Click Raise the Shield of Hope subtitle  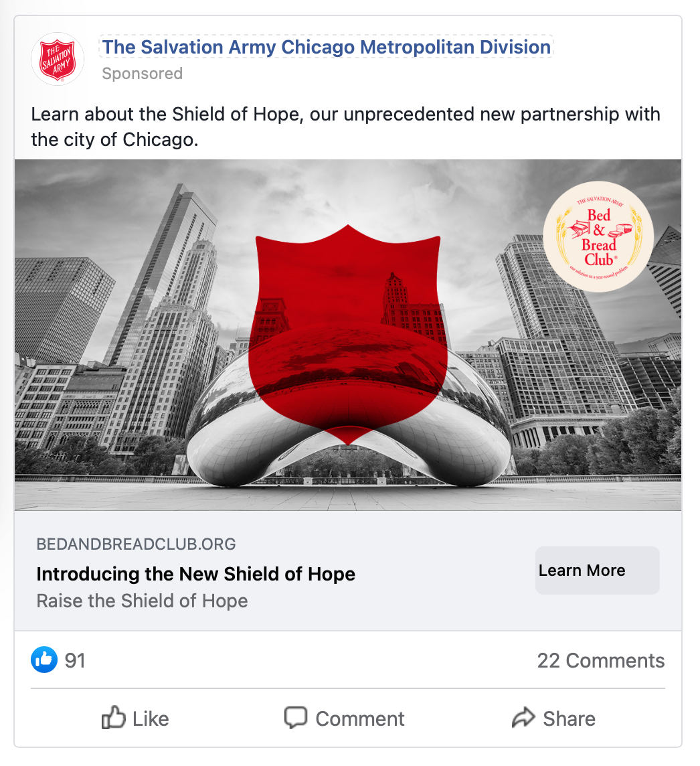[x=142, y=601]
